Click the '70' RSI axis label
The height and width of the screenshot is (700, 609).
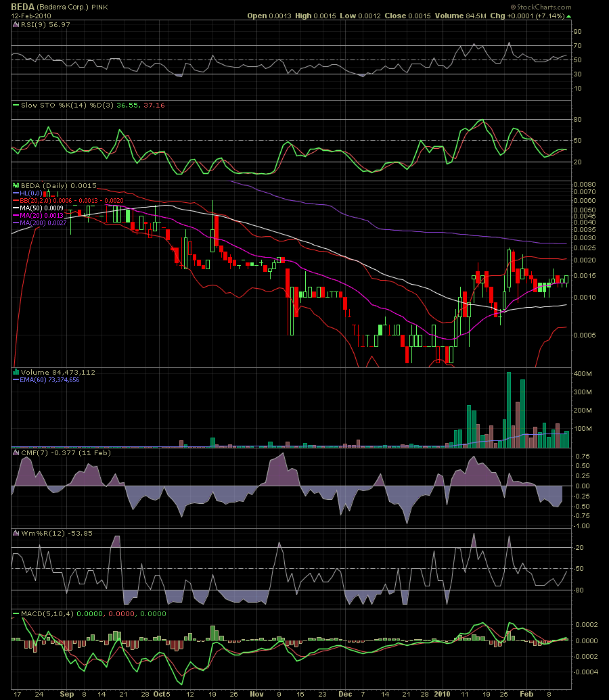pos(577,45)
